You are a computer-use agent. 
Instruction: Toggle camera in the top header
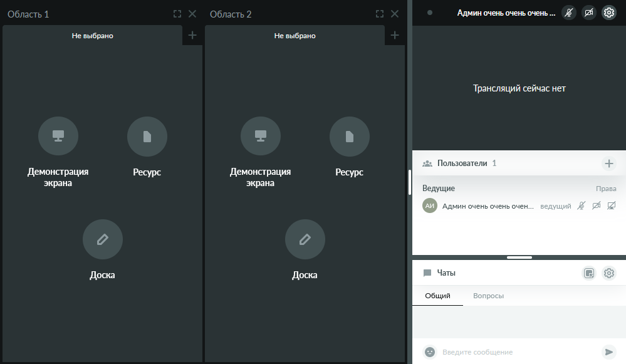[589, 13]
